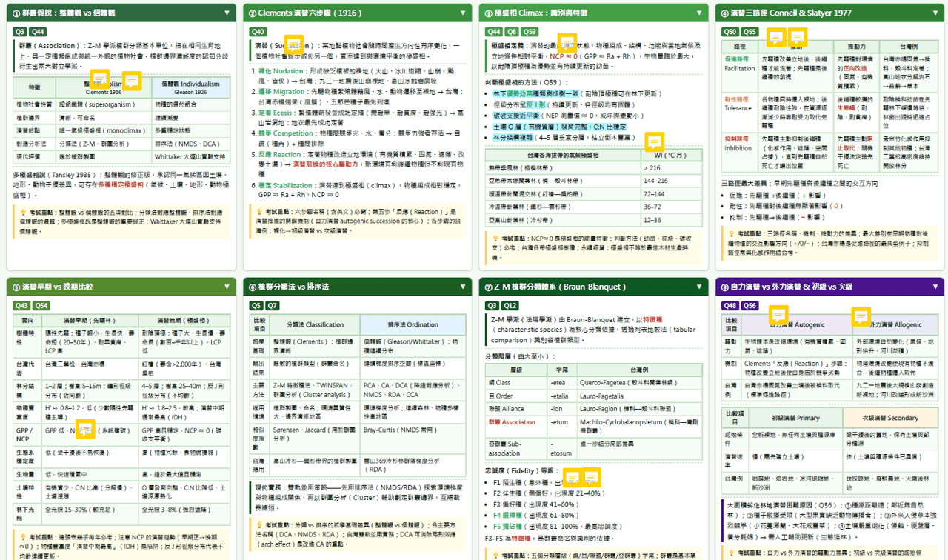The width and height of the screenshot is (948, 560).
Task: Click the Q43 question tag
Action: (21, 305)
